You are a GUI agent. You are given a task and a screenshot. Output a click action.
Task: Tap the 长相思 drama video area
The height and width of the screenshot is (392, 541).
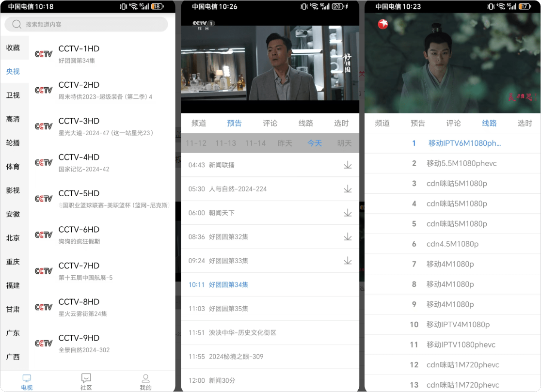tap(452, 63)
